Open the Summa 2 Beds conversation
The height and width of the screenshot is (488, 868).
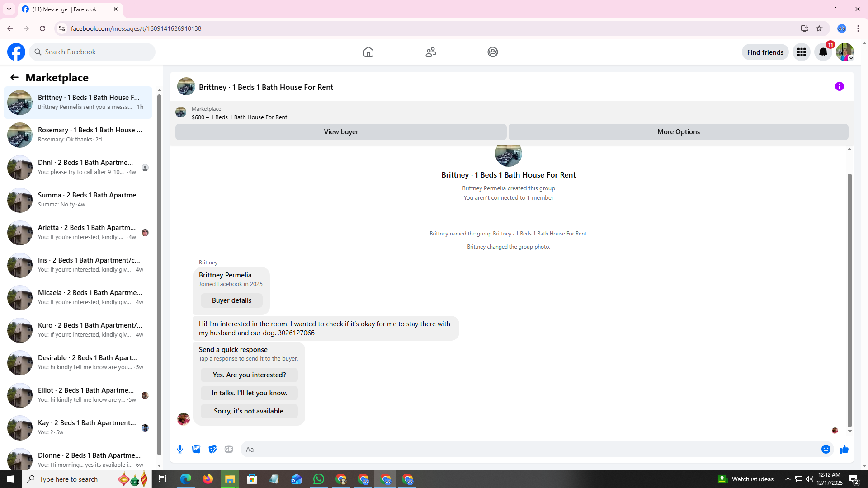pos(78,200)
